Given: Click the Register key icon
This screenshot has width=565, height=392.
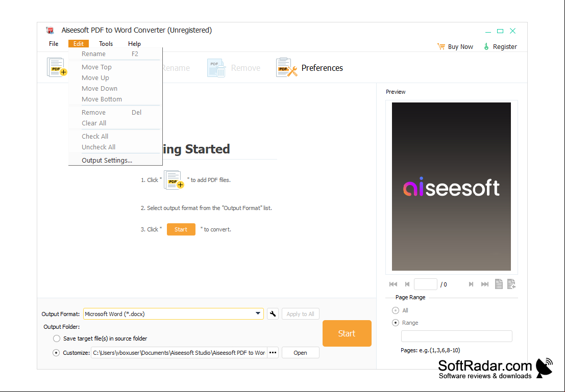Looking at the screenshot, I should (486, 46).
